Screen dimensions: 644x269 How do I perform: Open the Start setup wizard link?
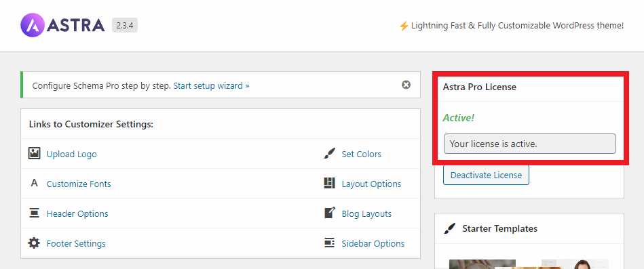pyautogui.click(x=211, y=85)
